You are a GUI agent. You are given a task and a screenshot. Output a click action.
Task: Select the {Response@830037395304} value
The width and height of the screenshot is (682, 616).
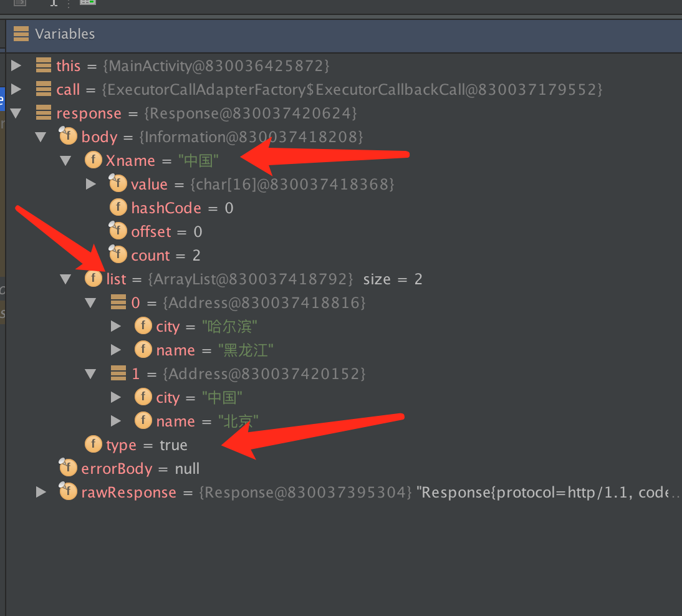point(305,493)
